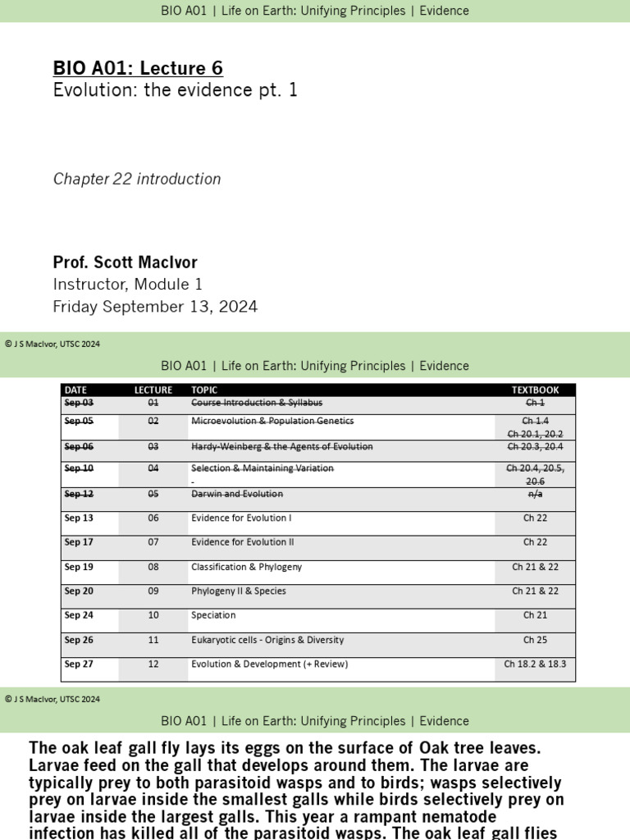Select the italic "Chapter 22 introduction" text

click(137, 179)
